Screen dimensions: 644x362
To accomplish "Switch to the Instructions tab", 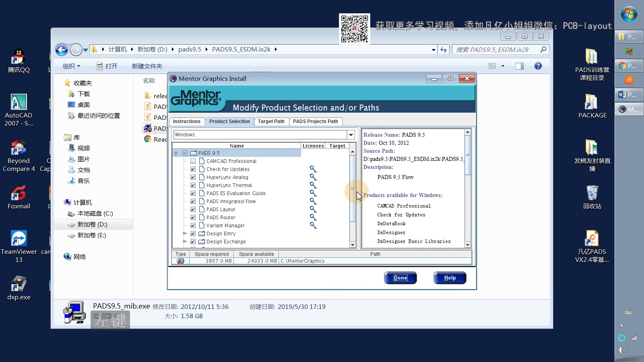I will [186, 121].
